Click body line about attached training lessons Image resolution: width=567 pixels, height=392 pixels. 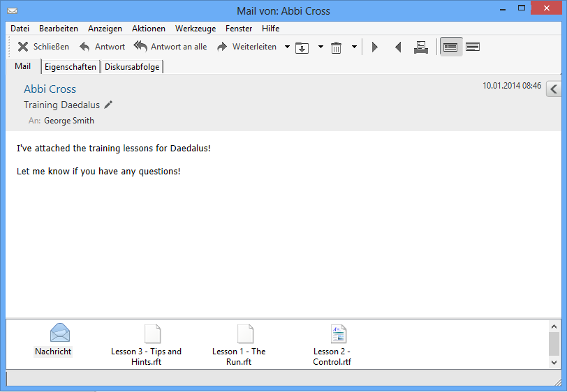point(114,148)
